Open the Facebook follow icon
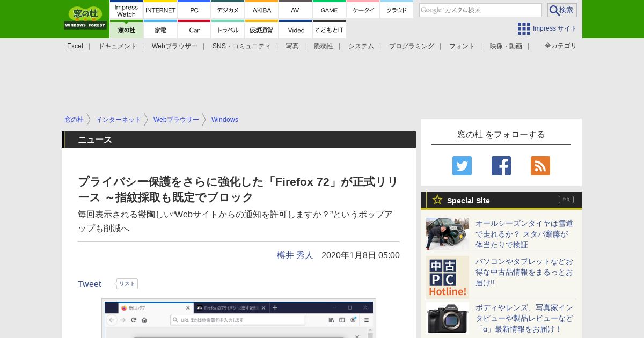 (501, 166)
